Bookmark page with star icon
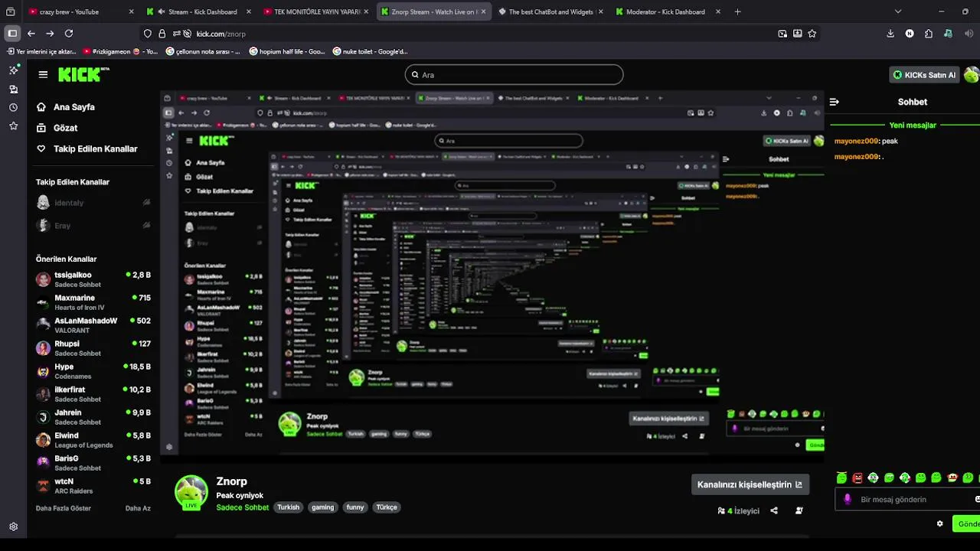Image resolution: width=980 pixels, height=551 pixels. tap(812, 34)
